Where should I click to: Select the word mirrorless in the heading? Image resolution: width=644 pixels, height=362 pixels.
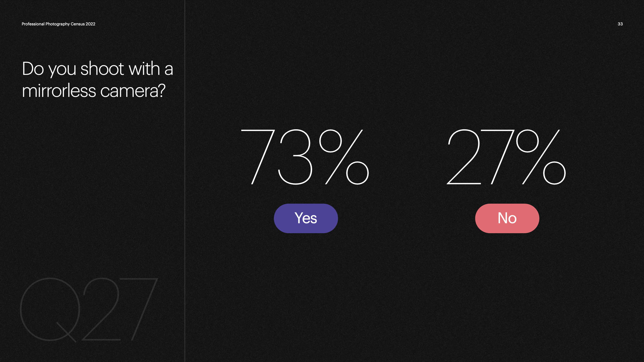tap(59, 90)
